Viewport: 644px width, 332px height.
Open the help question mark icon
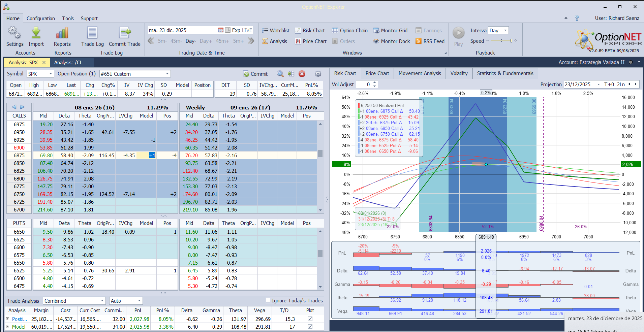coord(577,18)
